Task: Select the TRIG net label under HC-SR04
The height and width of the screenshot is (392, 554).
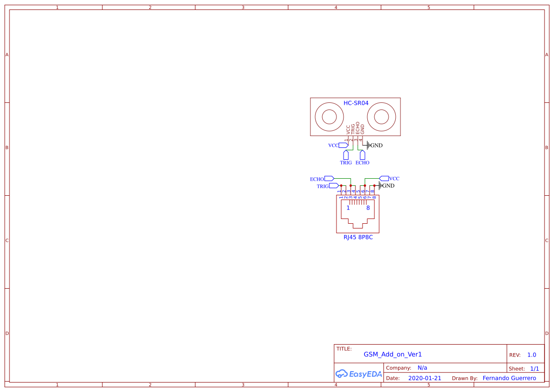Action: point(346,163)
